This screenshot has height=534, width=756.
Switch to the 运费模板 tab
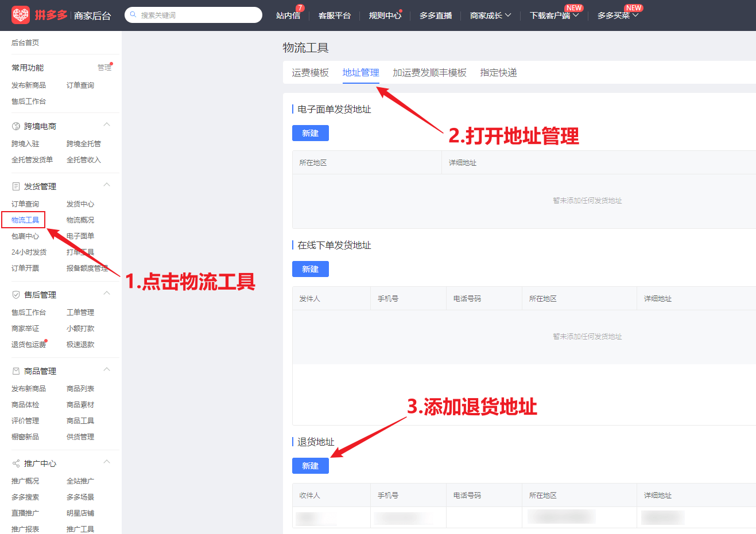coord(310,73)
